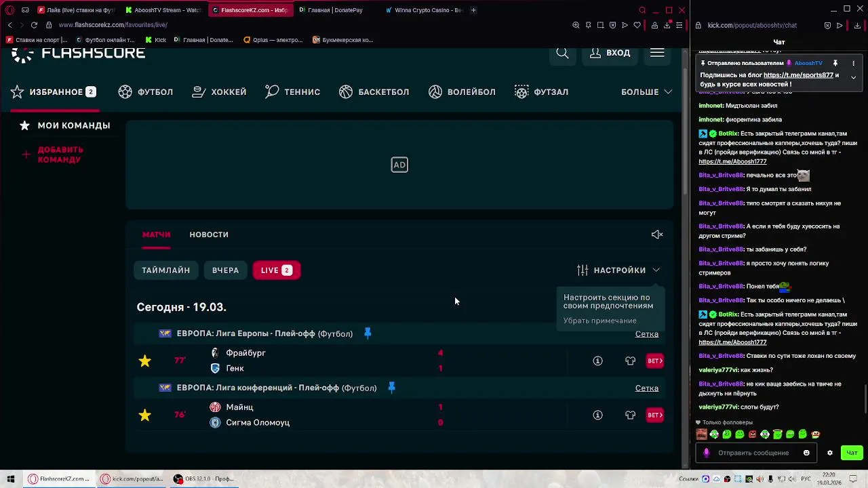The height and width of the screenshot is (488, 868).
Task: Show lineups shirt icon for Freiburg match
Action: (630, 361)
